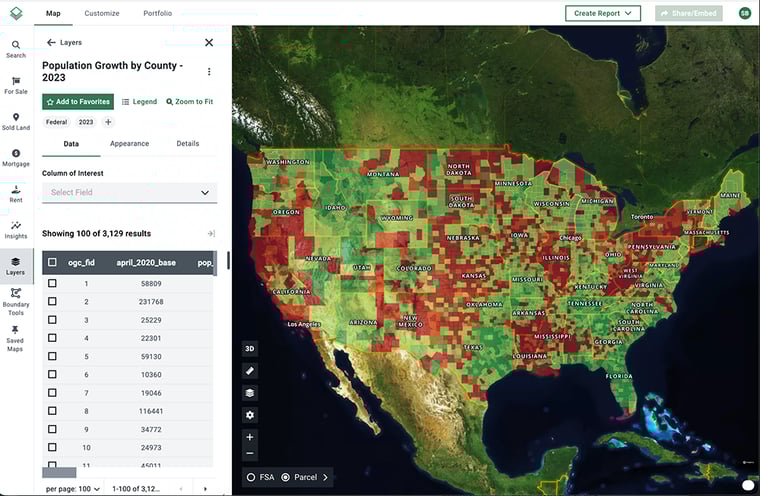760x496 pixels.
Task: Open the Insights sidebar panel
Action: pyautogui.click(x=16, y=230)
